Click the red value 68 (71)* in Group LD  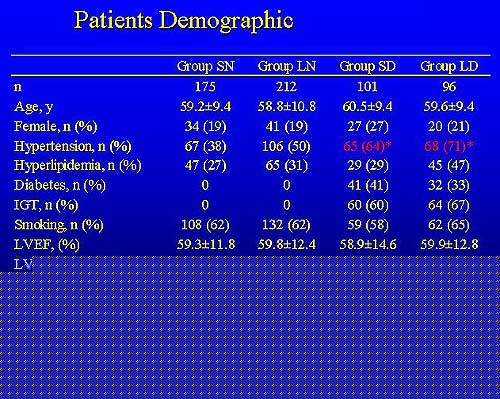coord(449,146)
